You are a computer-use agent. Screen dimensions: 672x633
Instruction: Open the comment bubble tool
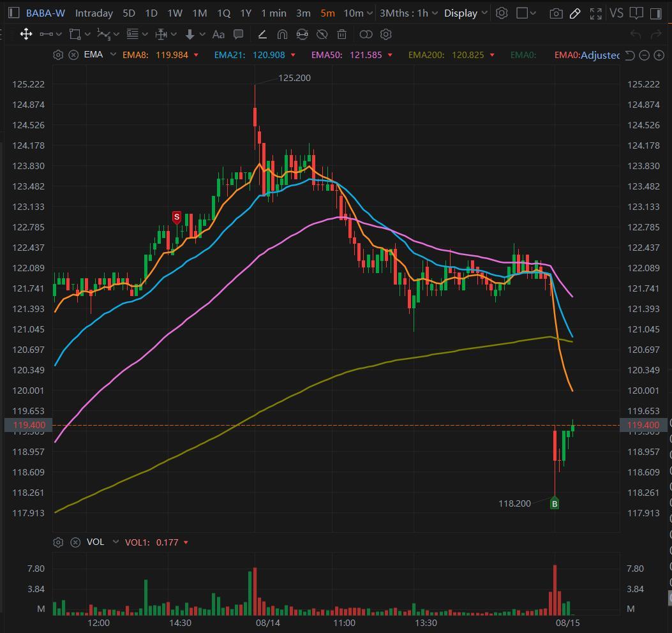[x=238, y=34]
